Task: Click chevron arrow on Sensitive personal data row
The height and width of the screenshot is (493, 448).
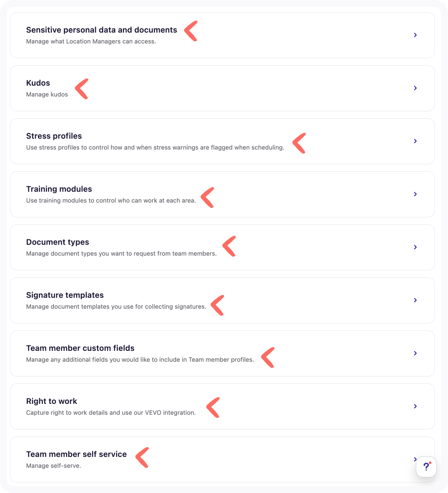Action: point(415,35)
